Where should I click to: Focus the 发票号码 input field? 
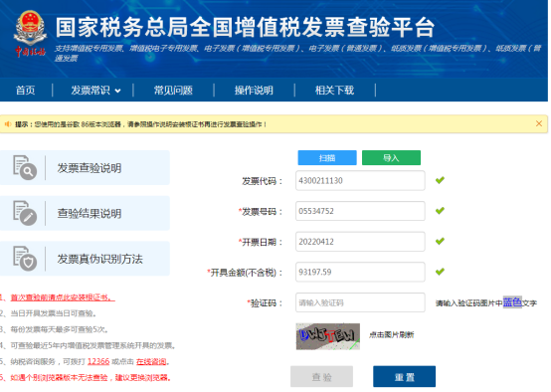tap(360, 211)
